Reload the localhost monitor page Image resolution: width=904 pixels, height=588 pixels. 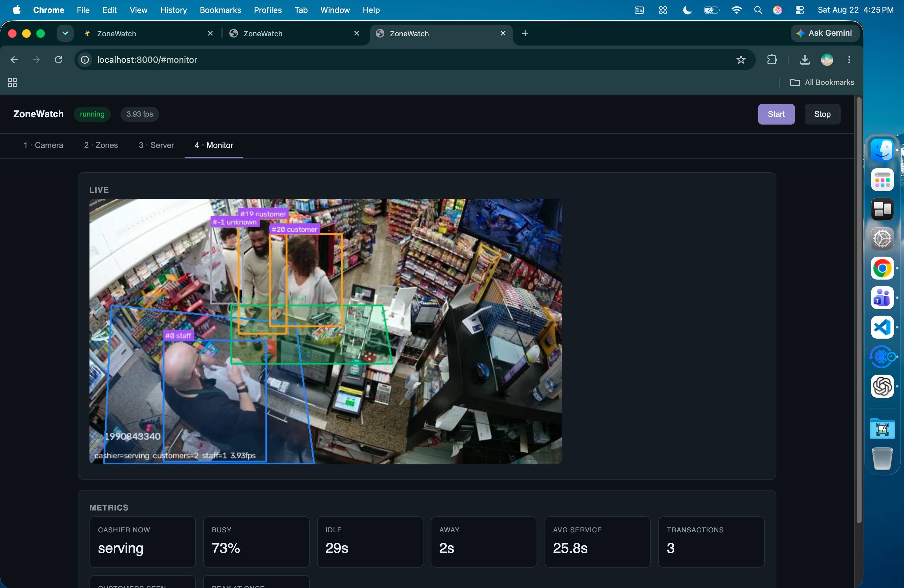pyautogui.click(x=58, y=60)
